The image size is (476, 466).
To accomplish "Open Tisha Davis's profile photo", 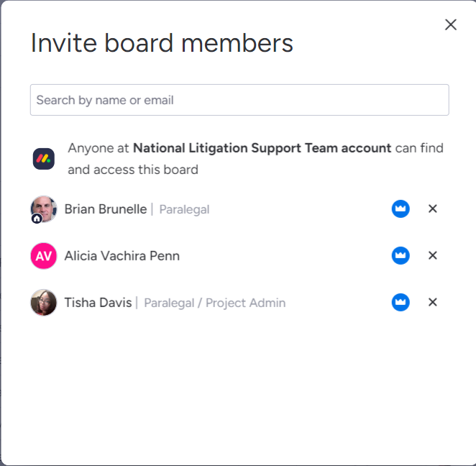I will click(x=44, y=302).
